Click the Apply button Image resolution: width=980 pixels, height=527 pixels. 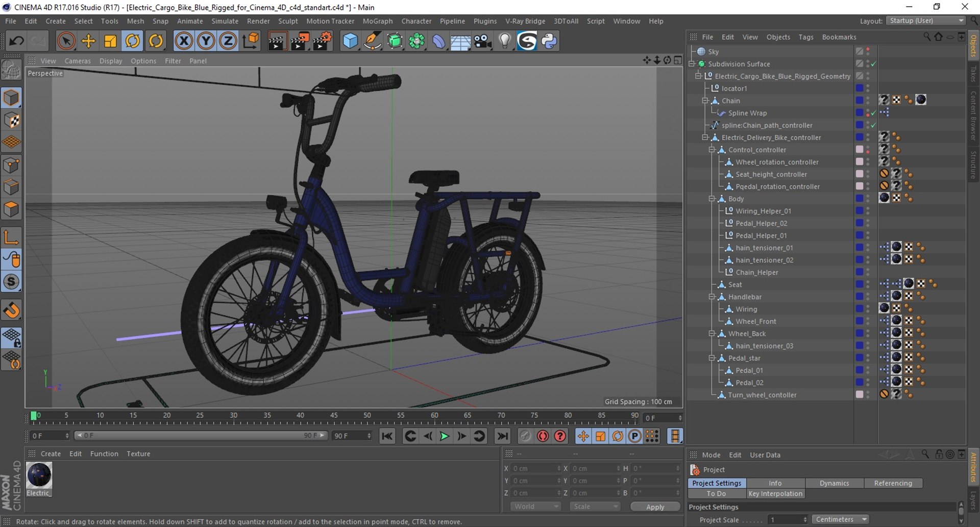[x=655, y=507]
